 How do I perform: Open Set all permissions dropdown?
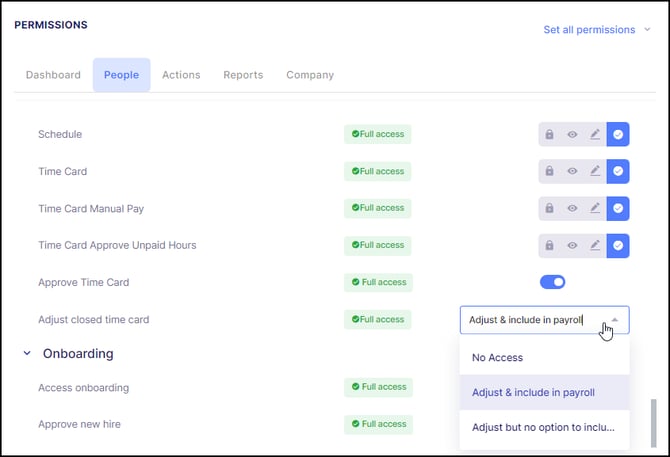[x=597, y=30]
